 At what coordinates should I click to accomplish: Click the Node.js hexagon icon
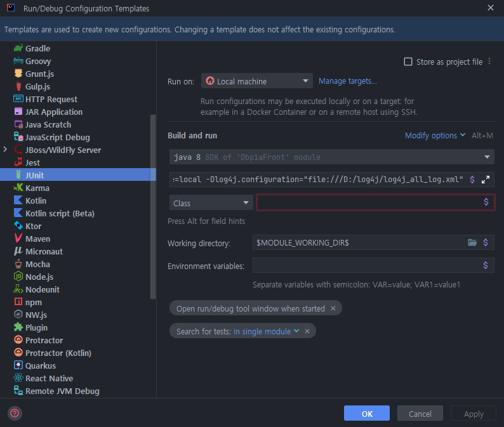click(x=18, y=277)
